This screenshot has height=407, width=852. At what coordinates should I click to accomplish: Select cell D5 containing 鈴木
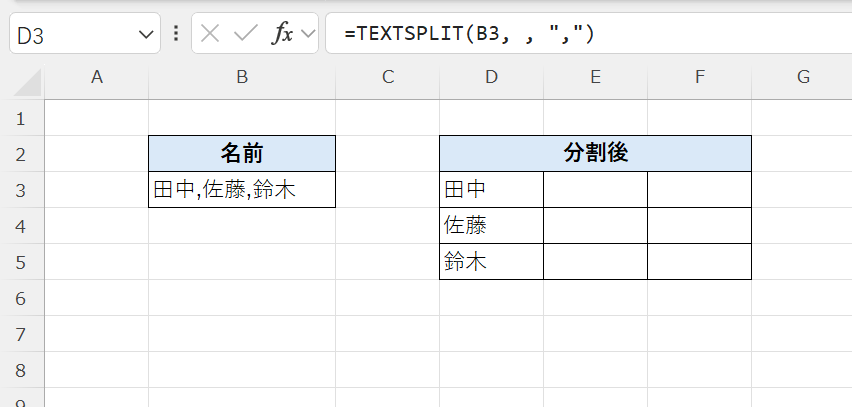click(491, 261)
